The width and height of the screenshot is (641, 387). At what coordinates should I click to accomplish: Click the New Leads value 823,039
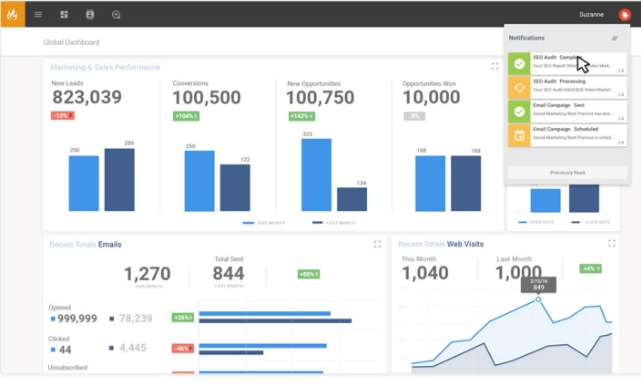click(87, 97)
